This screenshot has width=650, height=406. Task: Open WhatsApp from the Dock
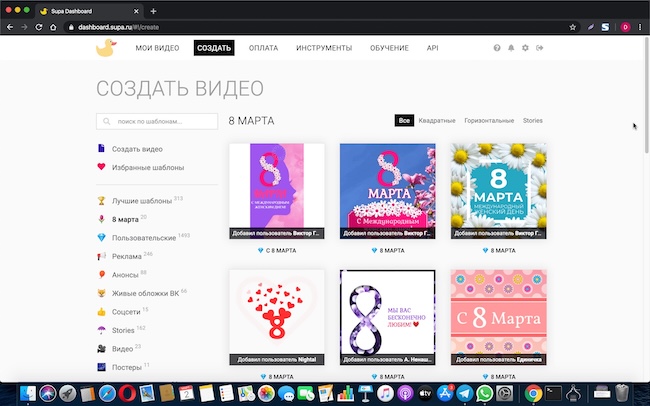point(484,393)
